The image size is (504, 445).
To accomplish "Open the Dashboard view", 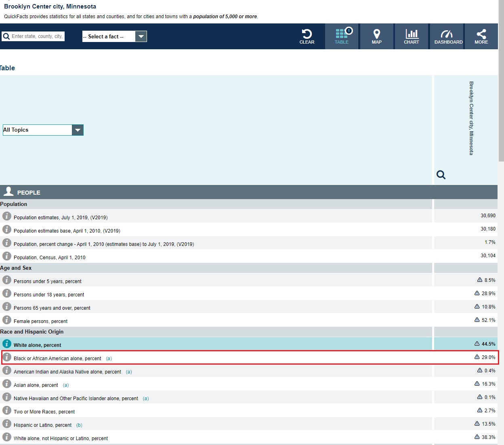I will pyautogui.click(x=447, y=36).
